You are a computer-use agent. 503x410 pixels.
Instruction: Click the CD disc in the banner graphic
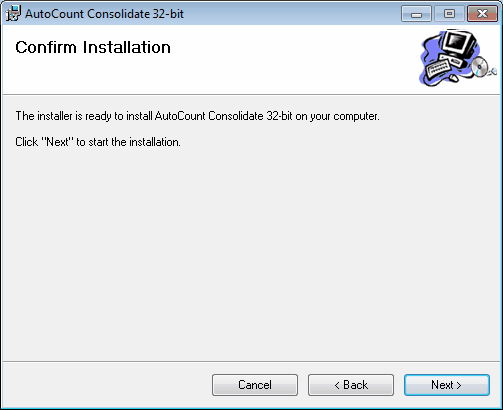480,66
